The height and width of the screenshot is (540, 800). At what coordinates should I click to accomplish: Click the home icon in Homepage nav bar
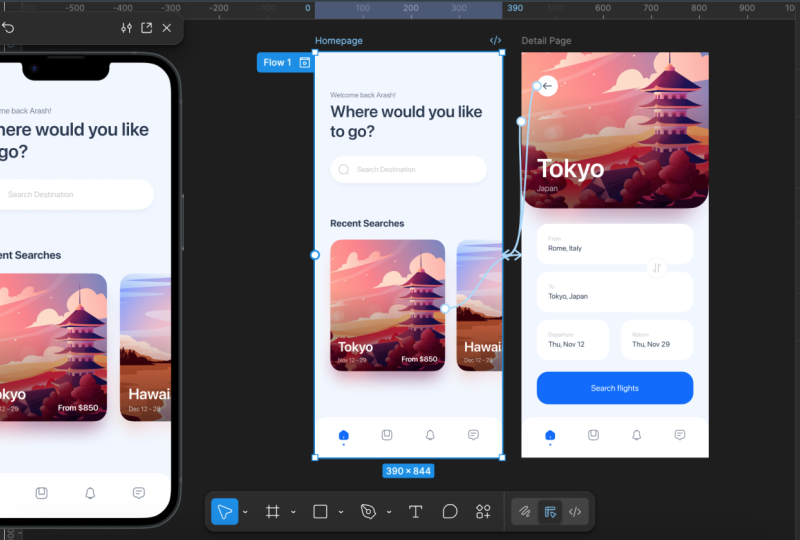(x=343, y=435)
